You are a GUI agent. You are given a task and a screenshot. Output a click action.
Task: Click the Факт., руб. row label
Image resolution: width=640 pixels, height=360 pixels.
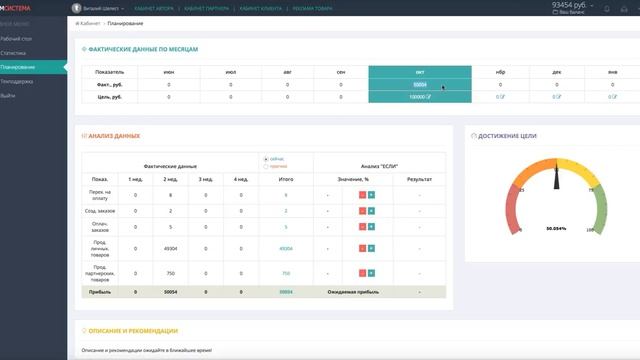point(109,84)
